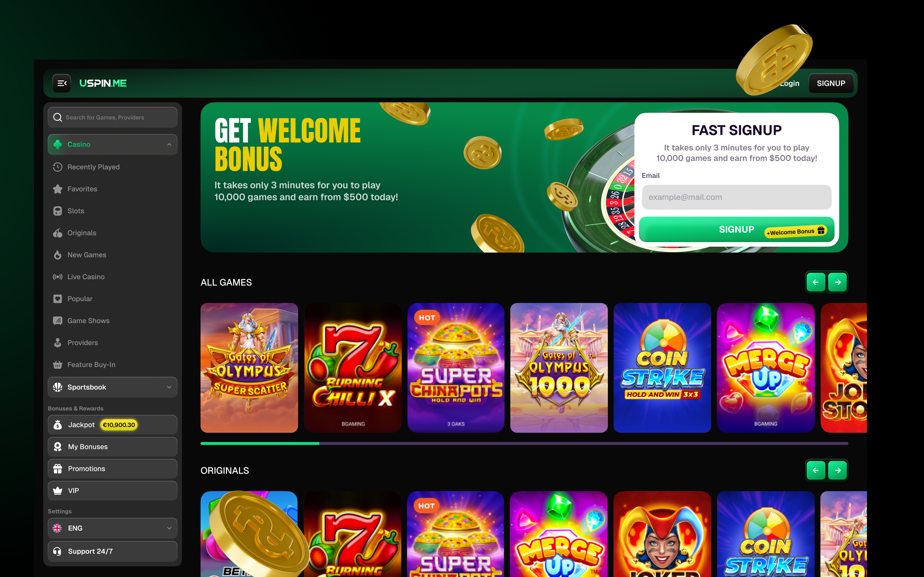Open Favorites star icon
924x577 pixels.
tap(58, 189)
